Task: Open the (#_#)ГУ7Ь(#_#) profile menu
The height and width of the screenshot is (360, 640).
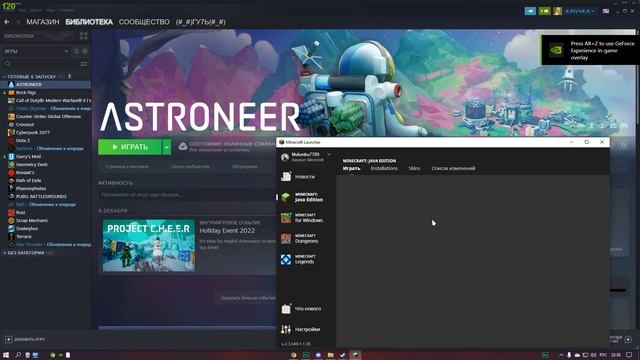Action: pyautogui.click(x=200, y=22)
